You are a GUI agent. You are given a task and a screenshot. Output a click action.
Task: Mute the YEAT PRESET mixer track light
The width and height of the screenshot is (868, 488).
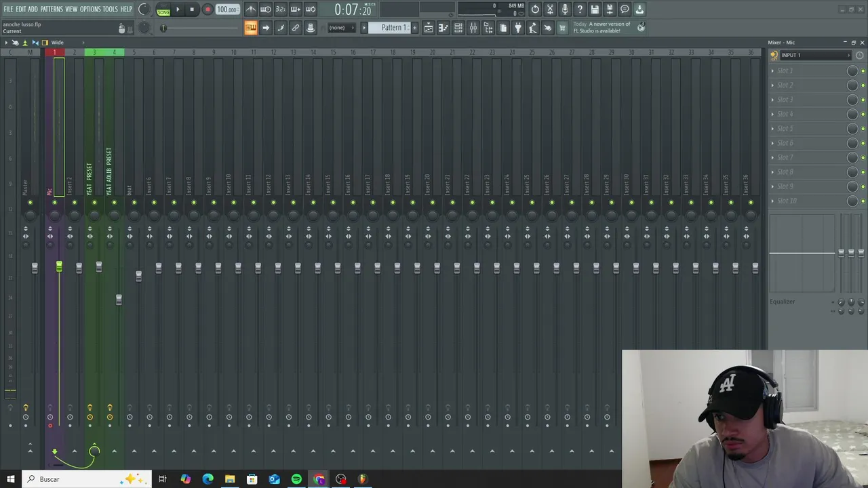tap(94, 202)
